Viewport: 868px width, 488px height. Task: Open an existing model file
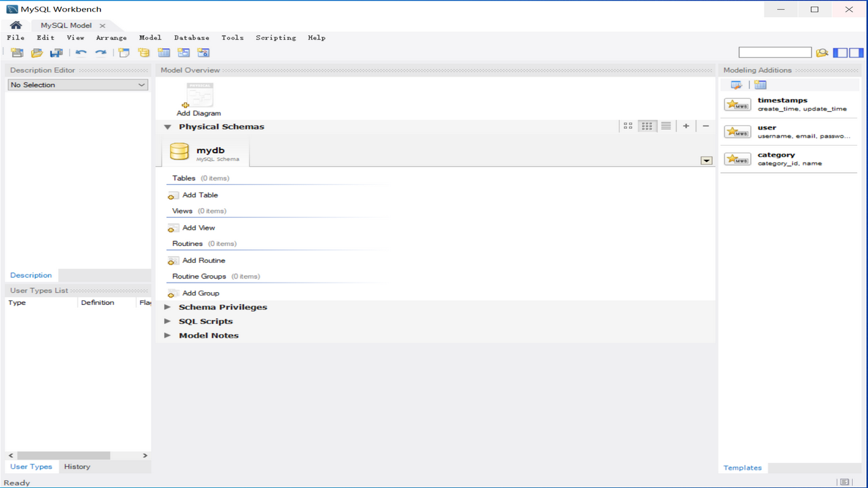(37, 52)
